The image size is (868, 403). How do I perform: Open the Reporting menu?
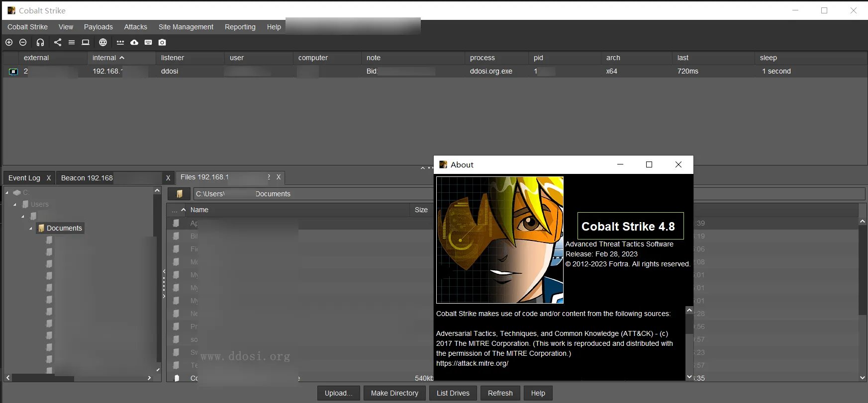tap(240, 27)
